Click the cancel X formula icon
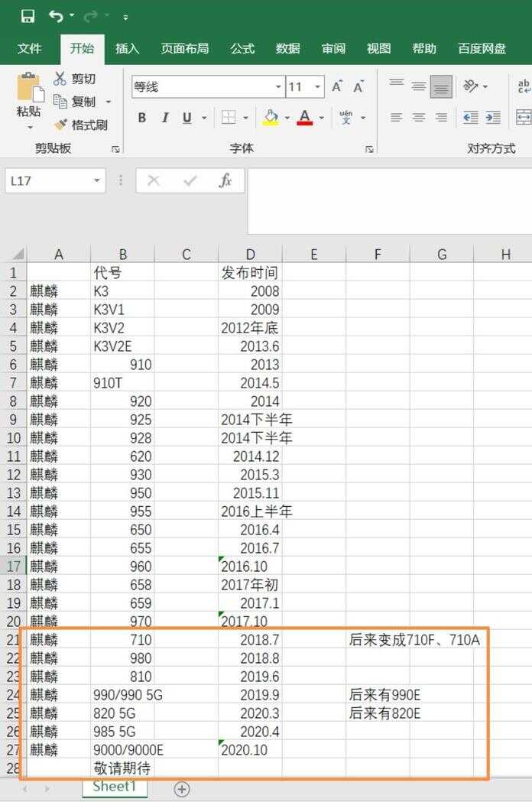The image size is (532, 802). (154, 180)
